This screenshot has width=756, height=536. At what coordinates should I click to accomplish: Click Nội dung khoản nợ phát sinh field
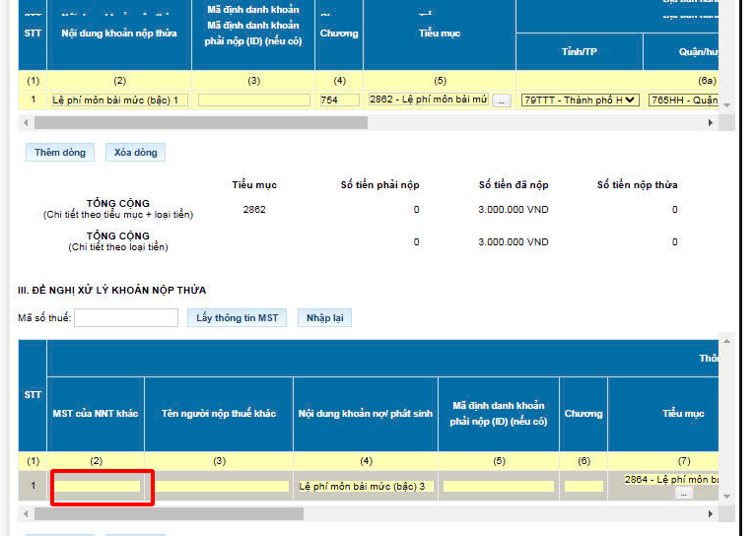point(366,486)
